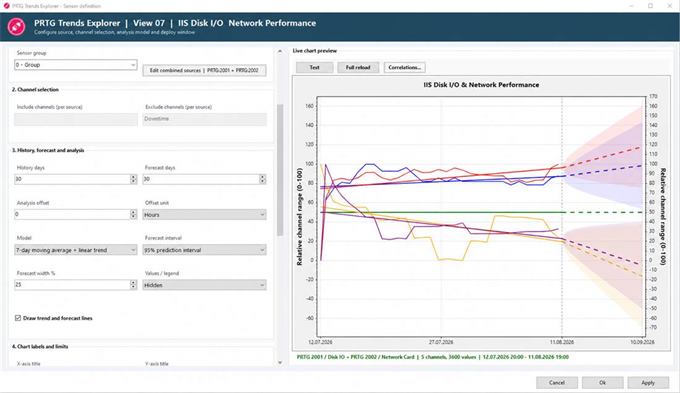
Task: Click the Forecast days input field
Action: click(x=201, y=179)
